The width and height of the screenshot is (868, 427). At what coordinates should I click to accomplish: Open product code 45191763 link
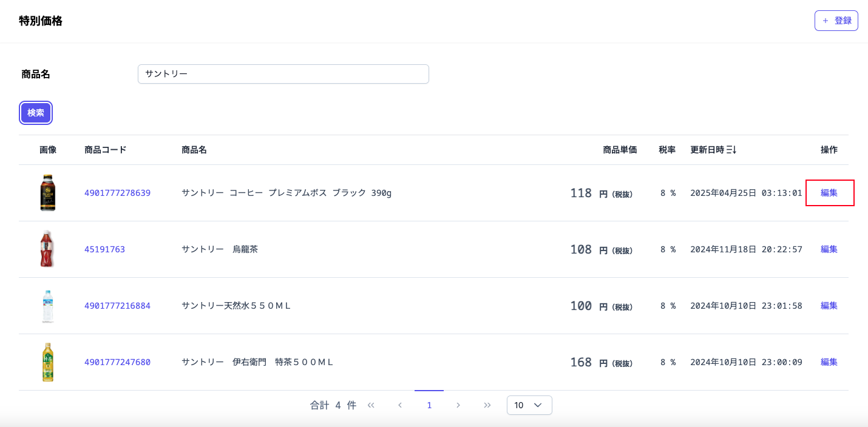tap(104, 249)
